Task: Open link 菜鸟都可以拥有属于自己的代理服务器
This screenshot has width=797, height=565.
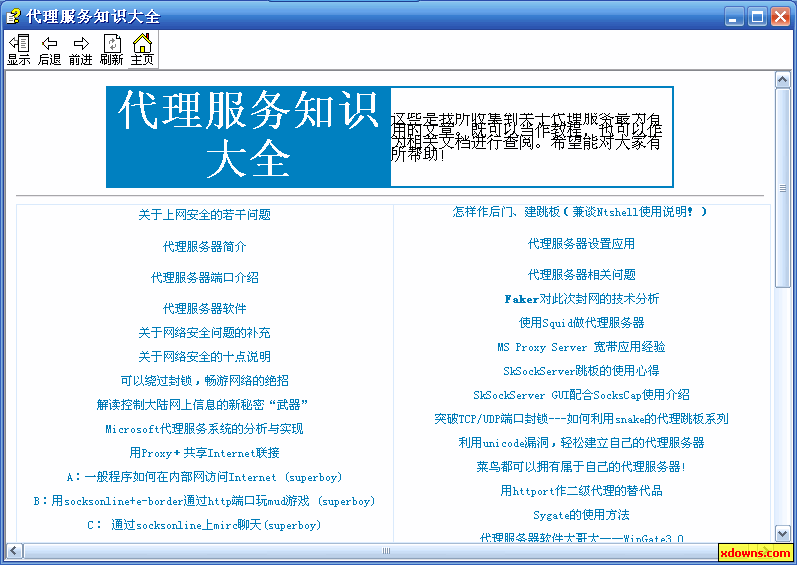Action: (581, 466)
